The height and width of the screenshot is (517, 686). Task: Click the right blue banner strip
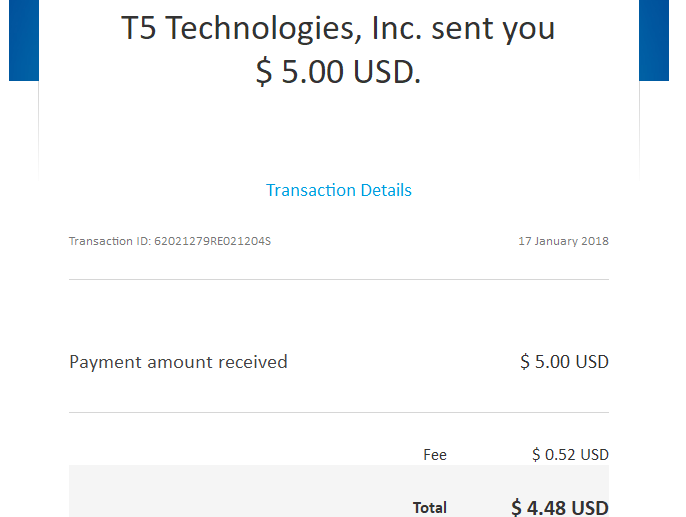[654, 40]
